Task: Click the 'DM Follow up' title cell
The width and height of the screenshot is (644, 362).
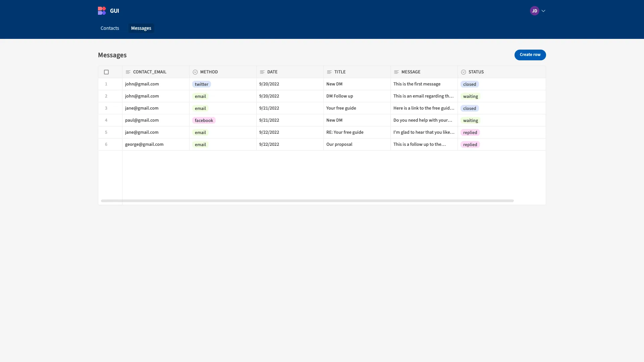Action: [357, 96]
